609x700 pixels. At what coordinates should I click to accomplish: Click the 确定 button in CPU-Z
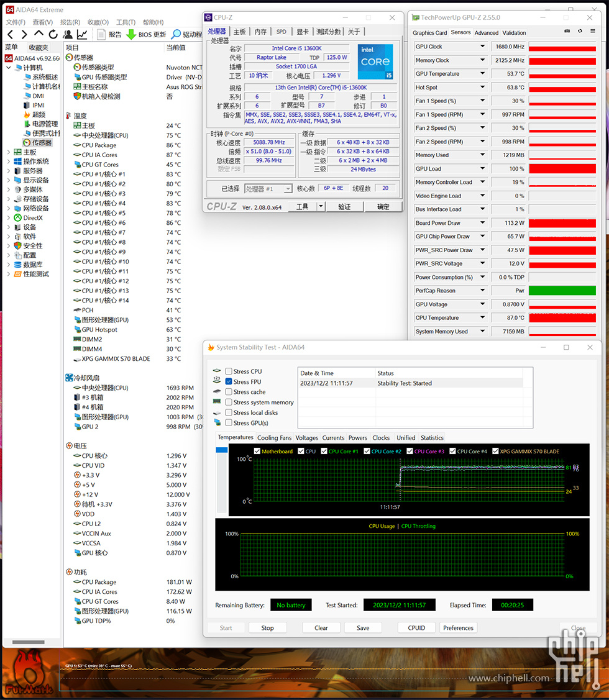(x=383, y=206)
